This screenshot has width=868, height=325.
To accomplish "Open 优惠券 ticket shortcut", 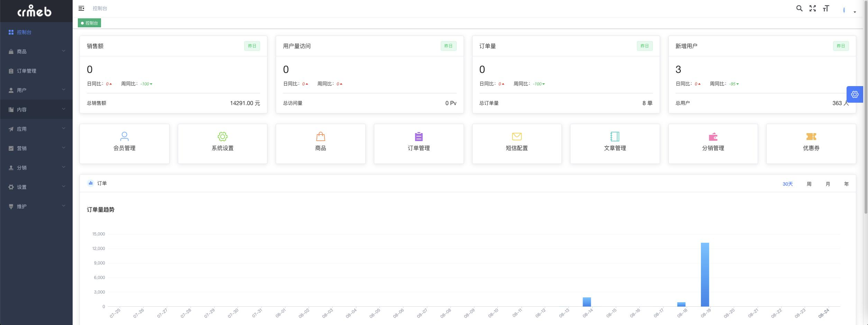I will (811, 144).
